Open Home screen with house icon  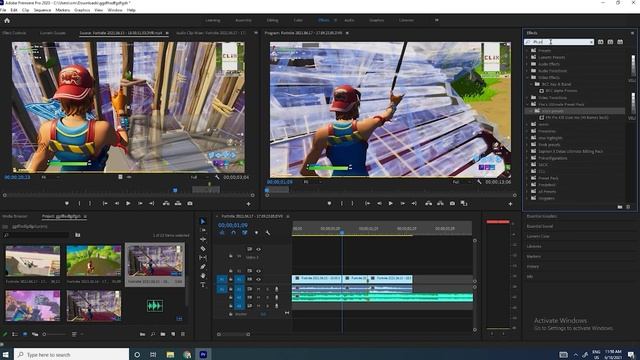click(x=7, y=20)
